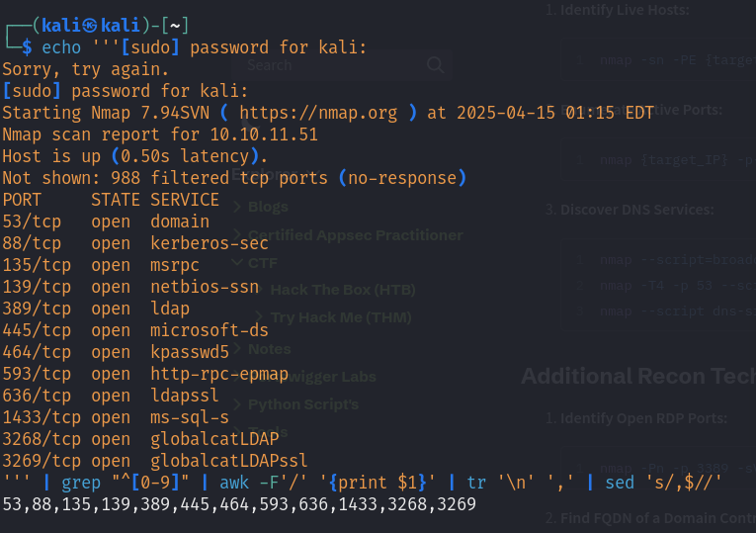Click Additional Recon Techniques heading
Viewport: 756px width, 533px height.
point(638,376)
